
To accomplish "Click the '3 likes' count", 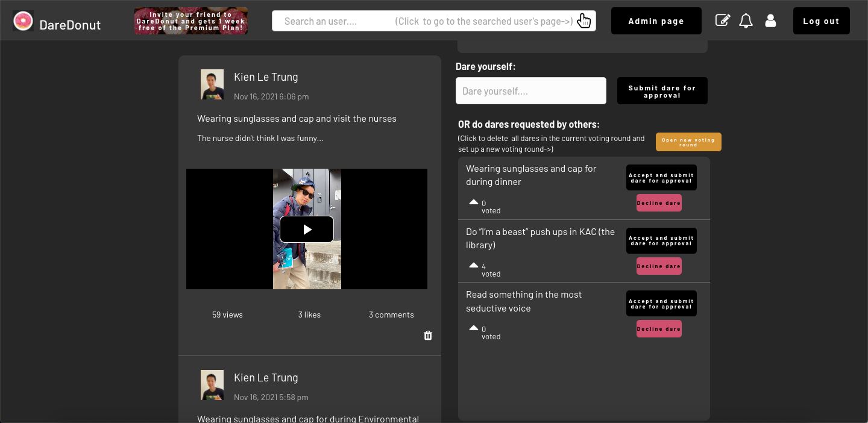I will tap(309, 315).
